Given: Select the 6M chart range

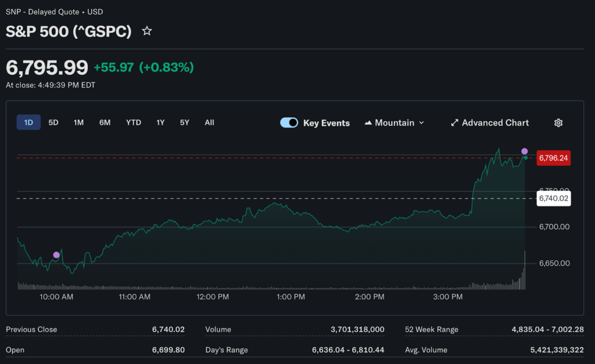Looking at the screenshot, I should (105, 122).
